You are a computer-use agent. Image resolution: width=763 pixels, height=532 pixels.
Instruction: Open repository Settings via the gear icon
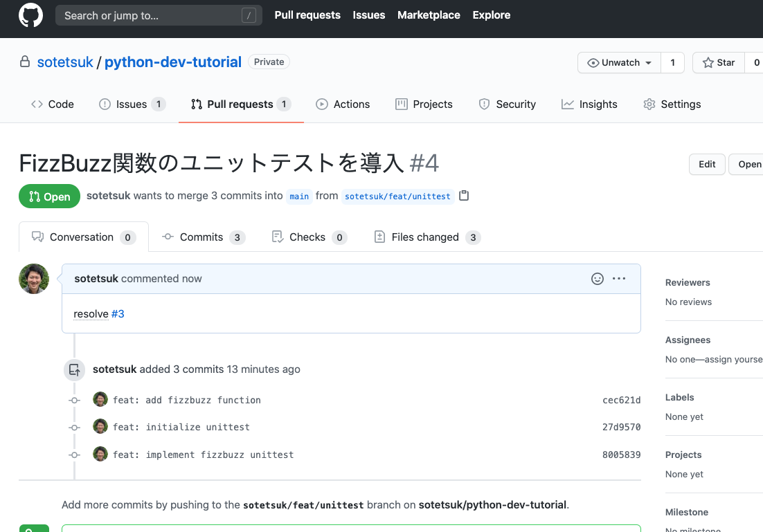(x=649, y=104)
